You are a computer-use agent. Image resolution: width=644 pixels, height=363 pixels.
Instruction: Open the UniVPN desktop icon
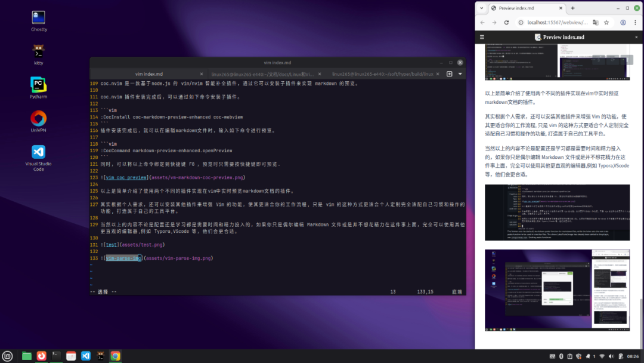[39, 121]
